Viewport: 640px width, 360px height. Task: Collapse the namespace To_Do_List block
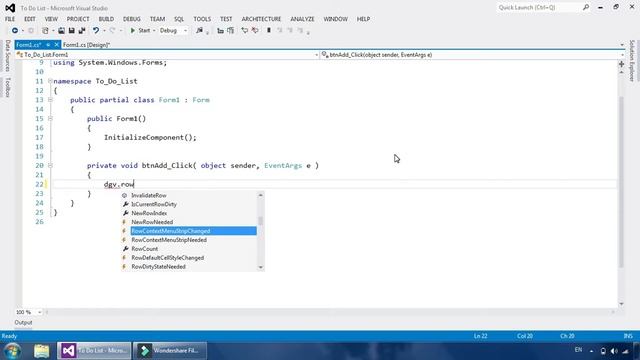click(50, 81)
